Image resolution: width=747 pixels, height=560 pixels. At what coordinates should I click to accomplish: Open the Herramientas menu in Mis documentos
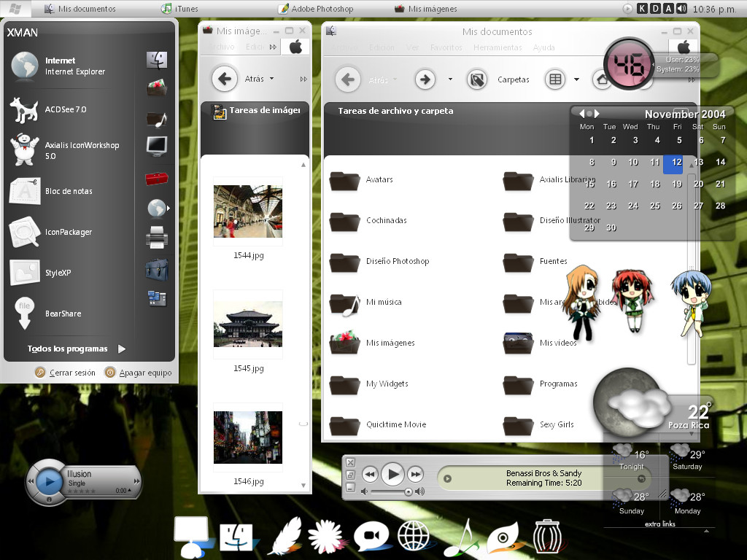(498, 47)
